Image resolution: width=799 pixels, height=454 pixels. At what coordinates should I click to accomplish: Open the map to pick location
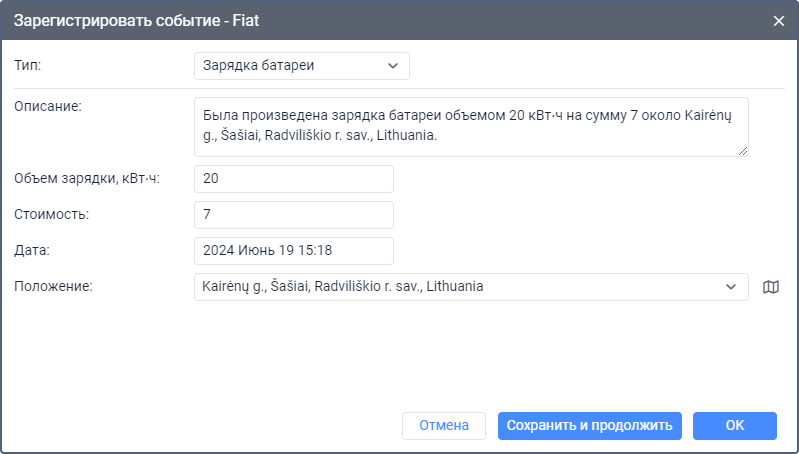pos(770,287)
